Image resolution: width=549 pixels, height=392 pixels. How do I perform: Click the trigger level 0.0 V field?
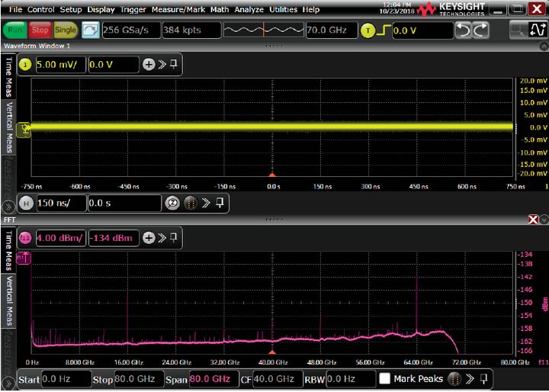point(422,31)
